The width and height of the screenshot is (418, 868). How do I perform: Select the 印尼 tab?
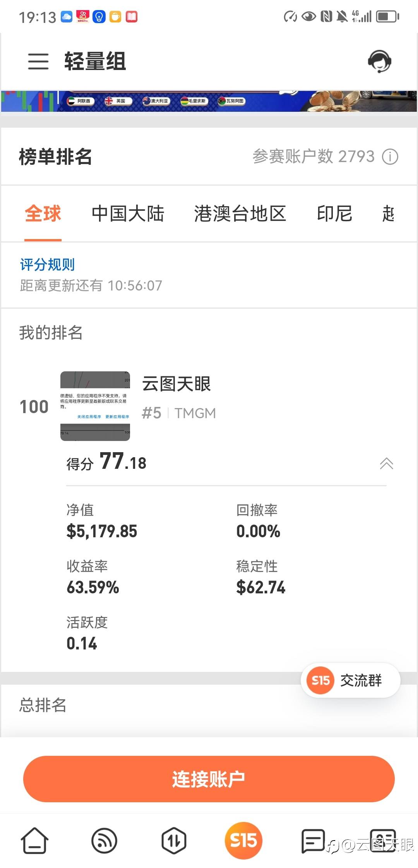pyautogui.click(x=334, y=214)
